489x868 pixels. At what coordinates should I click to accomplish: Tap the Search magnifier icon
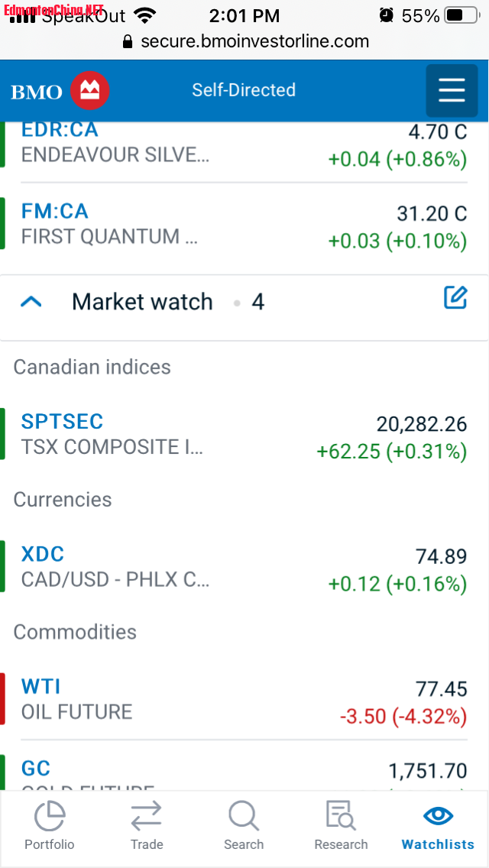[244, 816]
